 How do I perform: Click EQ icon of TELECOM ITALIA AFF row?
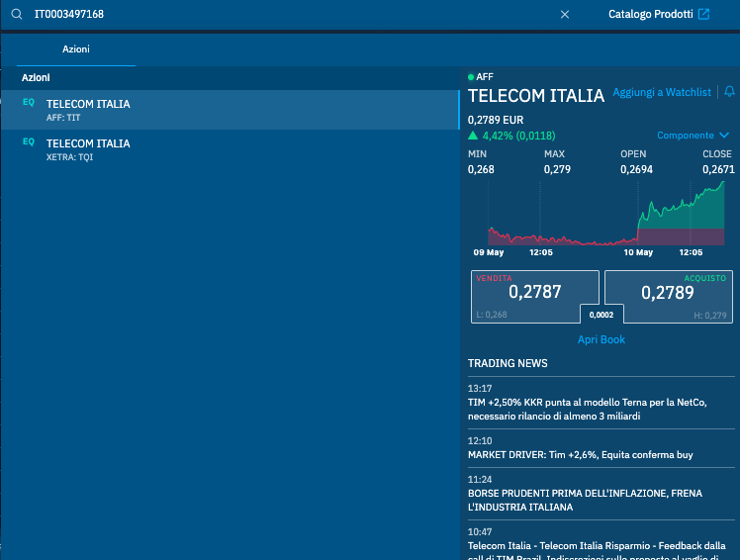[29, 102]
